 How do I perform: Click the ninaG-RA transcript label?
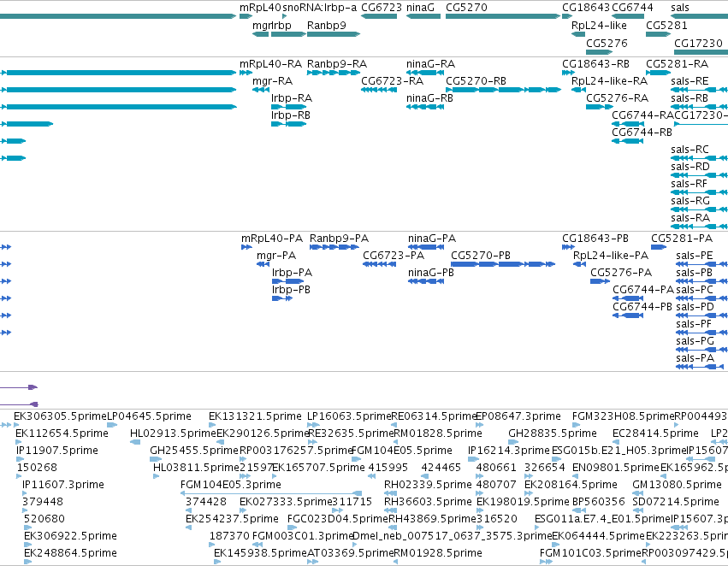point(430,63)
